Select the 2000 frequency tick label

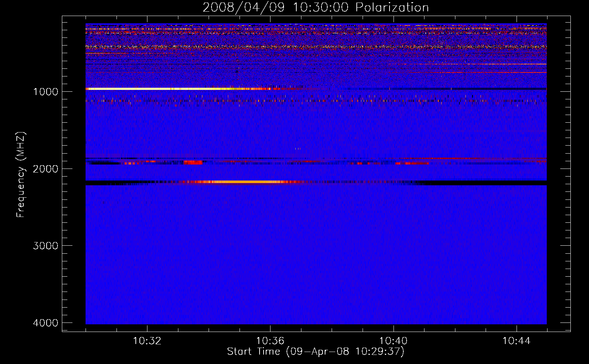click(x=46, y=169)
